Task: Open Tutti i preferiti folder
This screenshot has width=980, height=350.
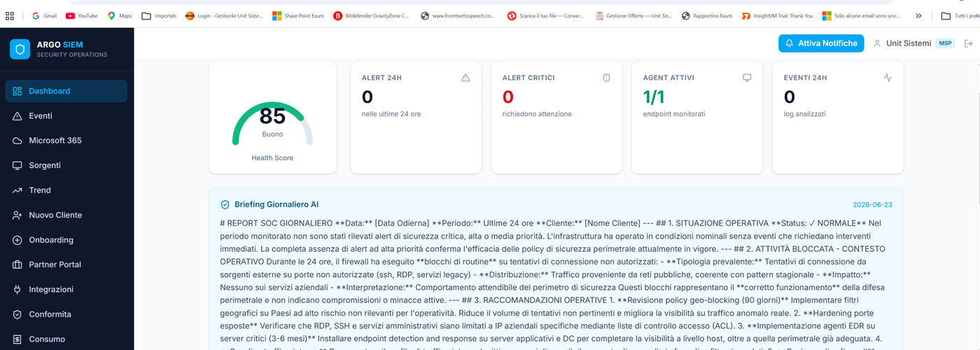Action: click(960, 15)
